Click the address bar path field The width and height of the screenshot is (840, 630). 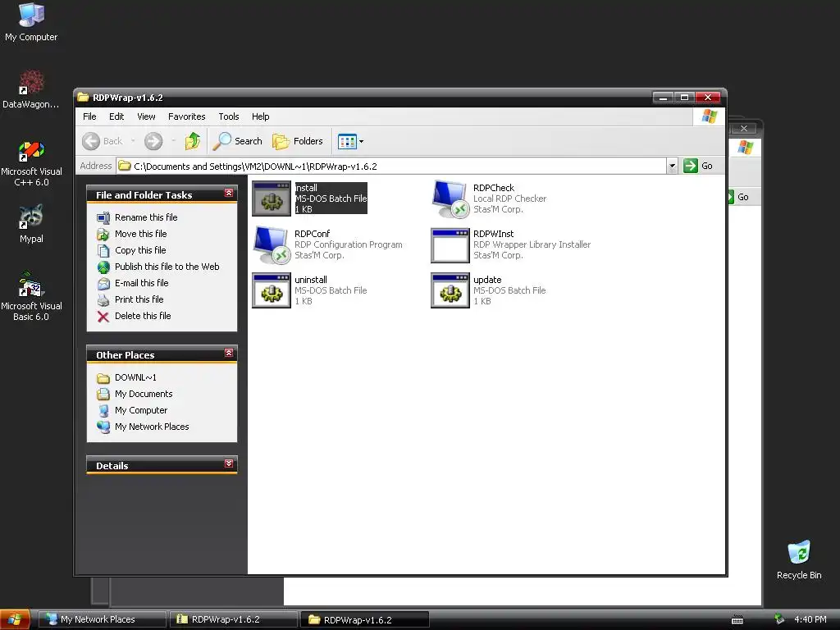click(391, 166)
